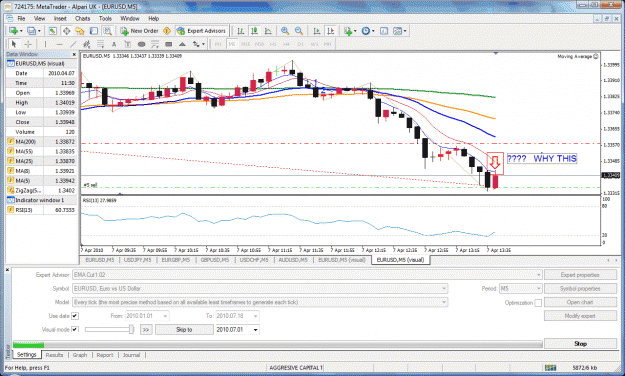625x376 pixels.
Task: Click the Modify expert button
Action: tap(580, 316)
